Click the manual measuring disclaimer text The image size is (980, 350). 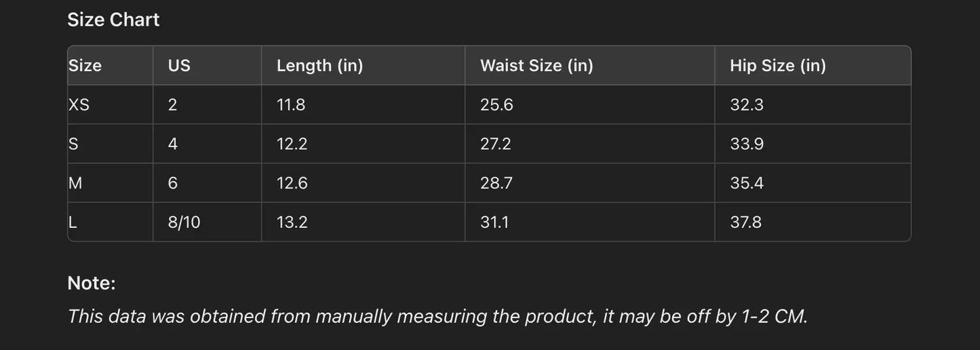[437, 316]
